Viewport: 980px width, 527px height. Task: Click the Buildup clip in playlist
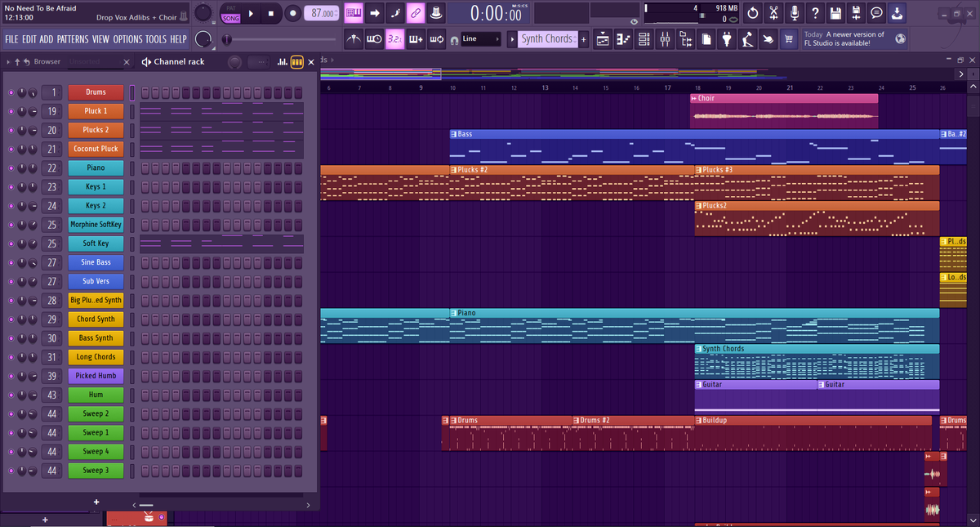click(813, 433)
